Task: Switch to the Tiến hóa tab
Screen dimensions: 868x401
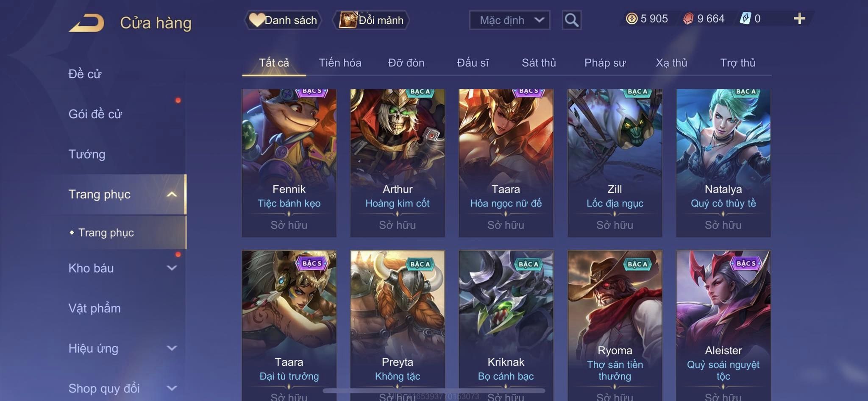Action: [x=340, y=63]
